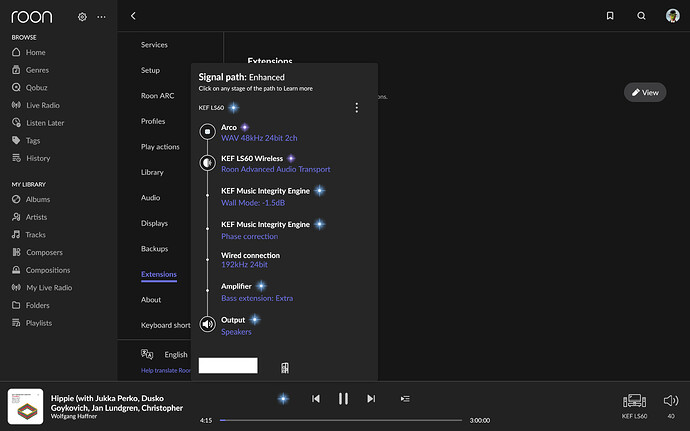Open My Live Radio in sidebar
The height and width of the screenshot is (431, 690).
(42, 287)
